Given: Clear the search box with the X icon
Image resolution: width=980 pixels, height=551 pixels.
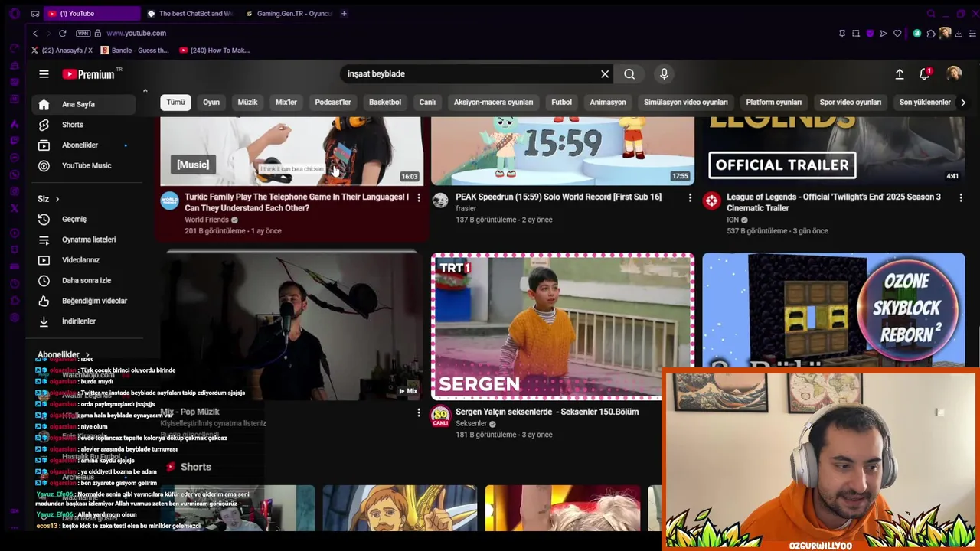Looking at the screenshot, I should click(x=605, y=74).
